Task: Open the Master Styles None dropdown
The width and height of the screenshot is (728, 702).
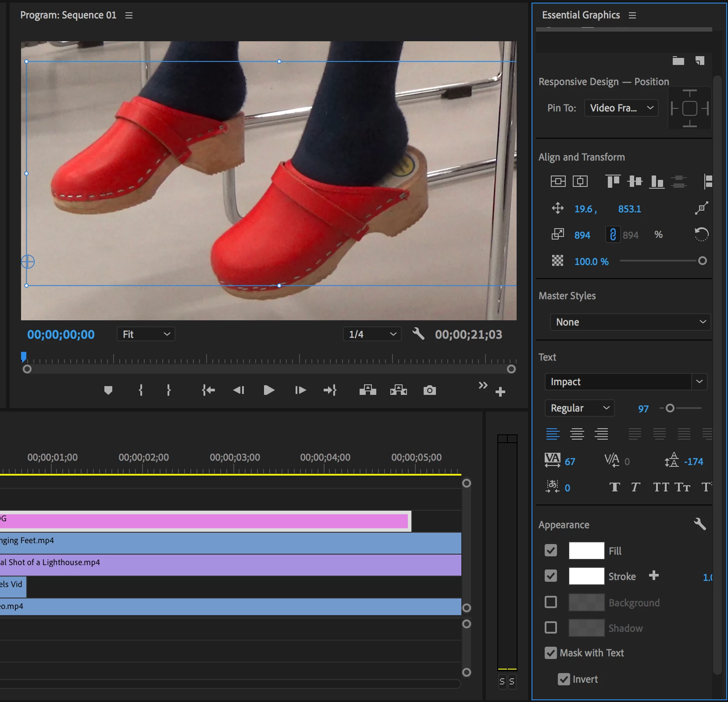Action: point(630,322)
